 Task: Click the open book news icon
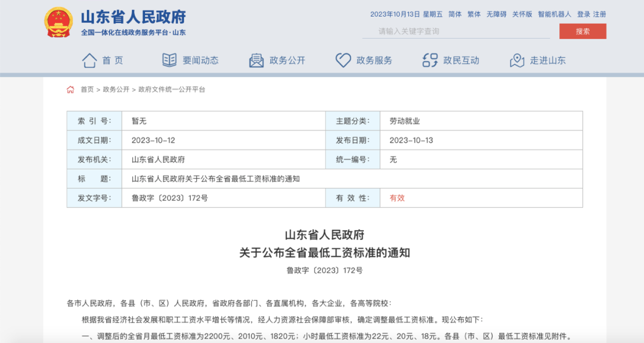point(169,60)
